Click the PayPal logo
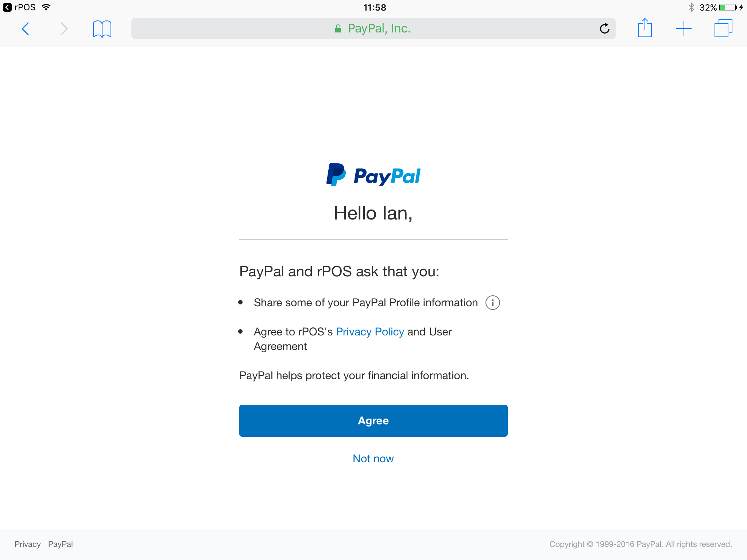The height and width of the screenshot is (560, 747). point(373,175)
